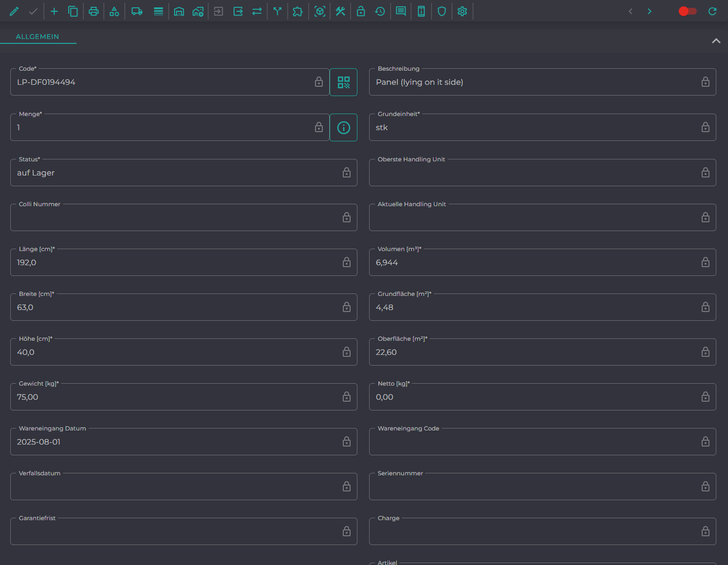Click the plus add icon

[x=54, y=11]
